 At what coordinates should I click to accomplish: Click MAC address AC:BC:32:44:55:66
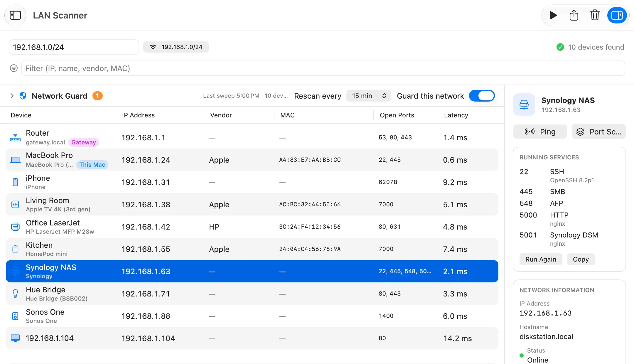310,204
